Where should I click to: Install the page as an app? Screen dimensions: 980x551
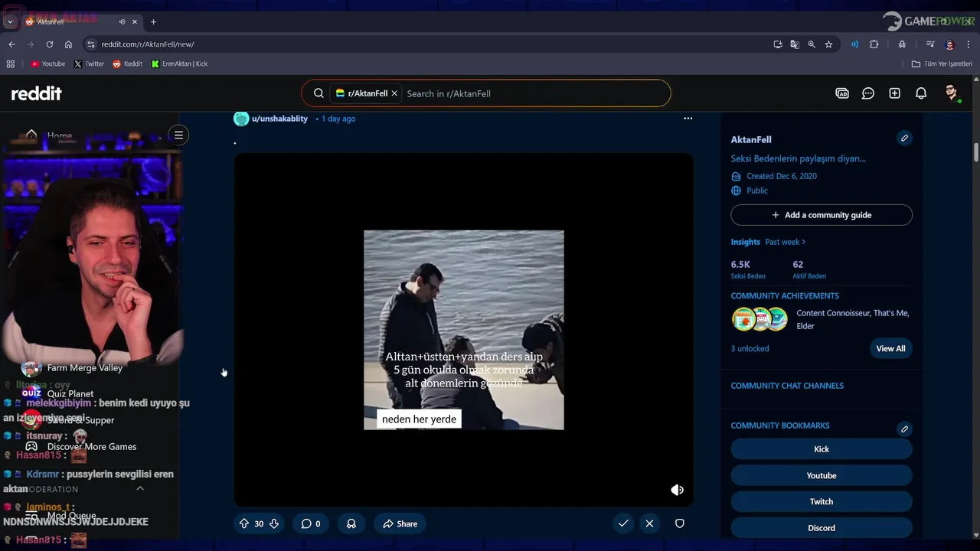click(778, 44)
